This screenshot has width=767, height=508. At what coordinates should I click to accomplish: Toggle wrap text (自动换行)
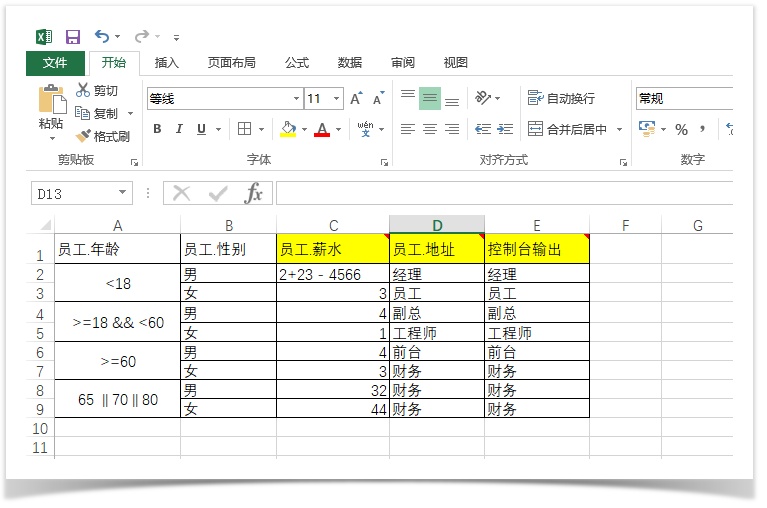tap(561, 98)
